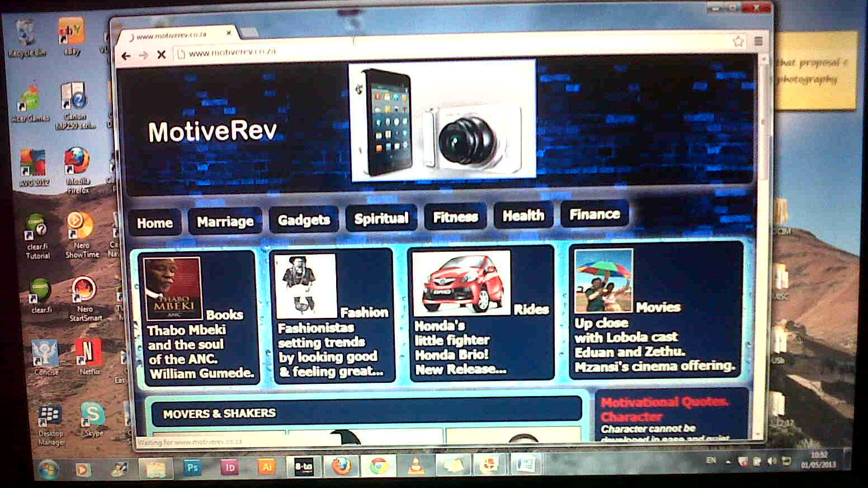Click inside the browser address bar

(x=280, y=54)
